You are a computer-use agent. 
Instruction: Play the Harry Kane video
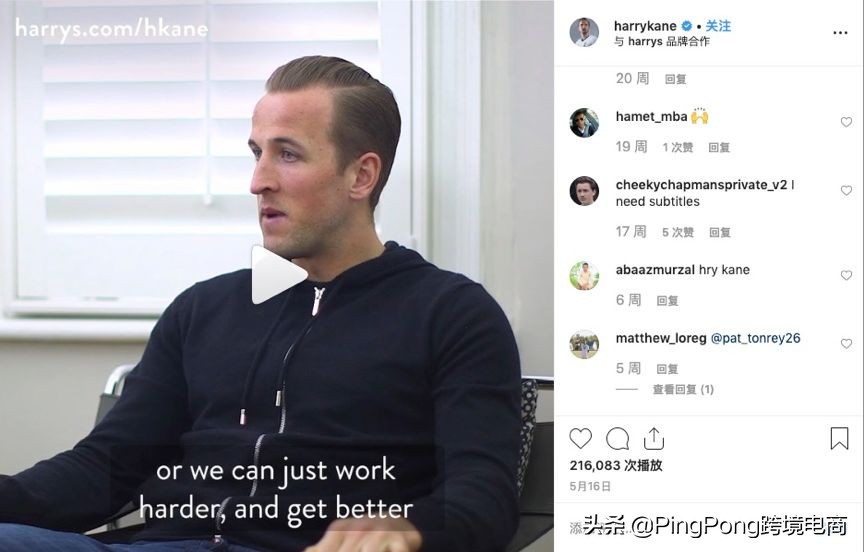[x=278, y=274]
